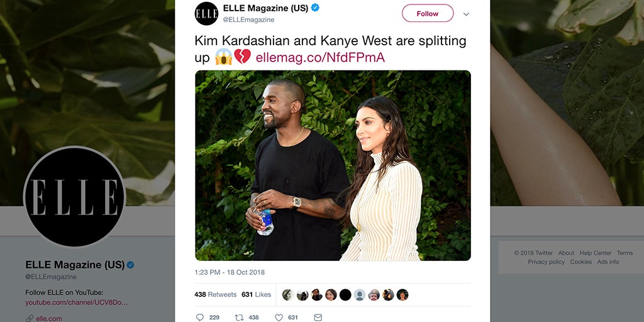Click the blue verified badge beside the tweet author
The width and height of the screenshot is (644, 322).
click(316, 8)
